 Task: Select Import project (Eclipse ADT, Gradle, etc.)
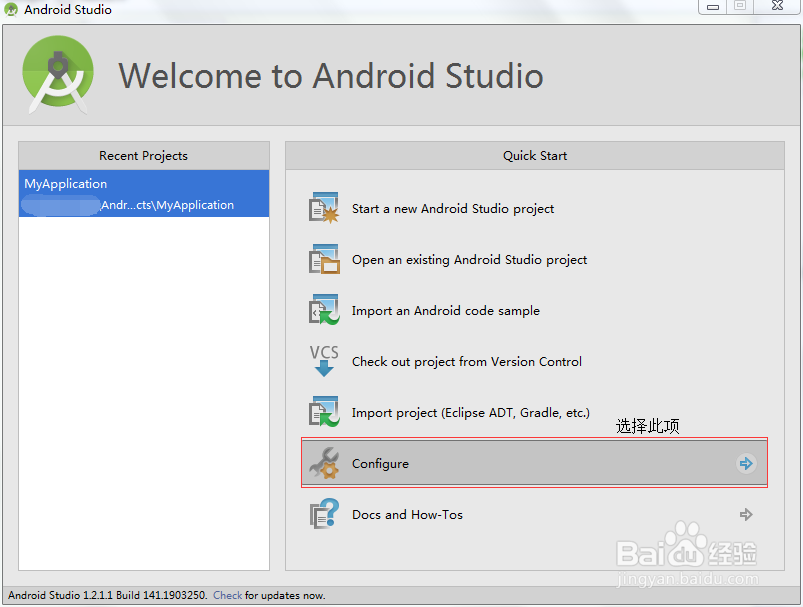pyautogui.click(x=471, y=412)
